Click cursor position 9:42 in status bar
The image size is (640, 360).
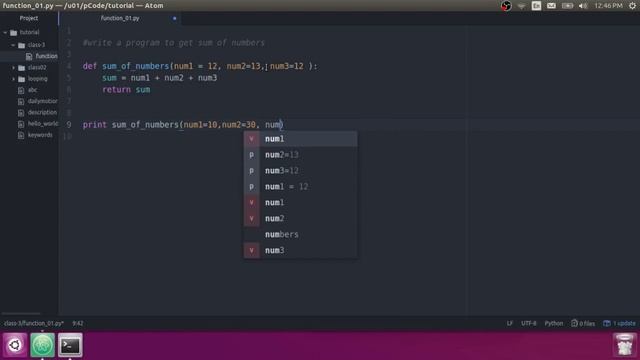[78, 323]
